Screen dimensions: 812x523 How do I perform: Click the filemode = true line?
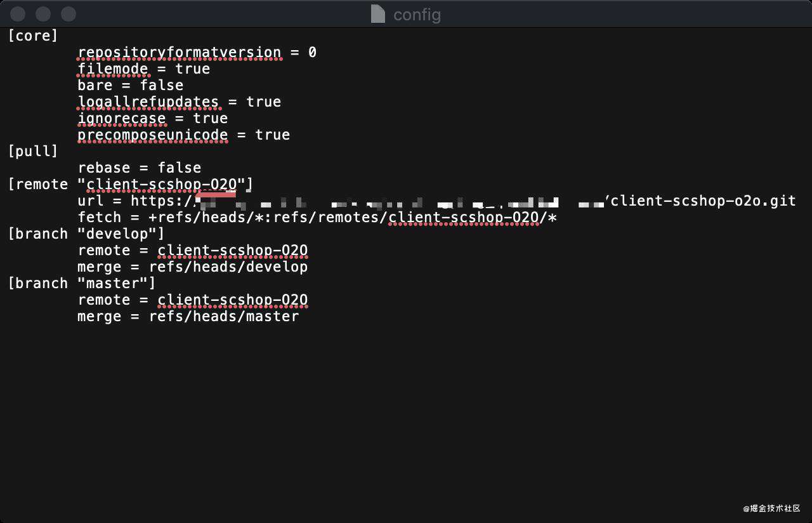[x=144, y=69]
